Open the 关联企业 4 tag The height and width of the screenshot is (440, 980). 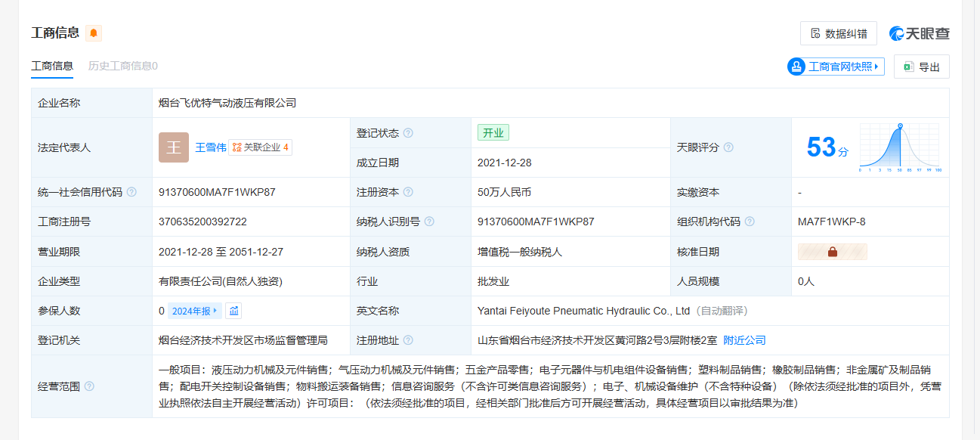[x=261, y=147]
